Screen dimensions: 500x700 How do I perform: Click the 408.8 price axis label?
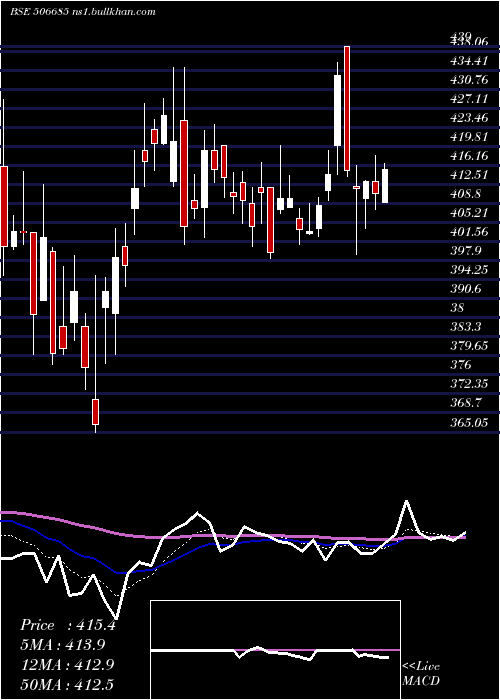pyautogui.click(x=467, y=194)
